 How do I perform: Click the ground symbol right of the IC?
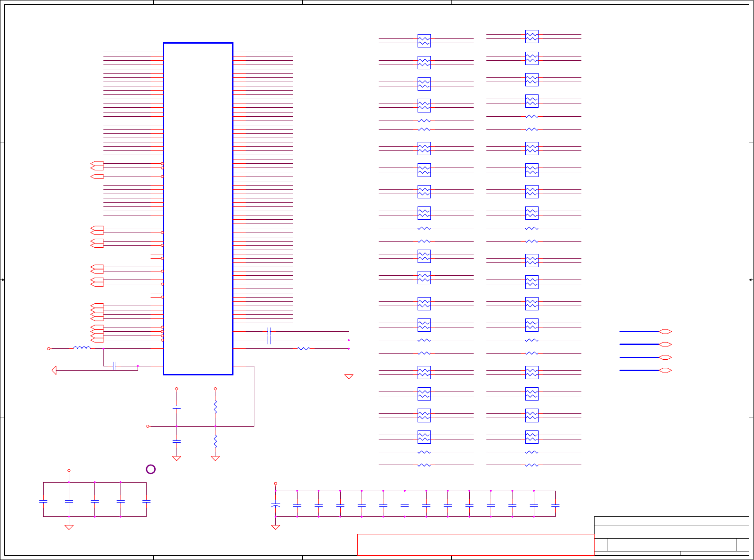point(349,377)
